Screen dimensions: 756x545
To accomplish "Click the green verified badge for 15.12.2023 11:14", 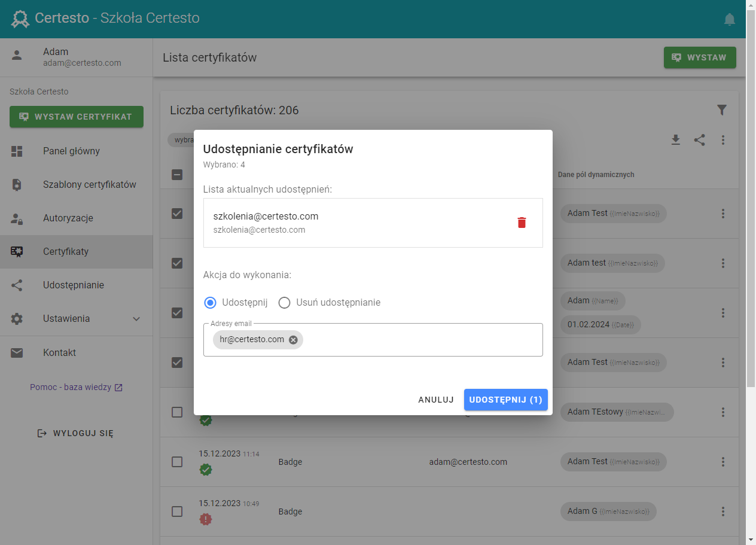I will pos(206,470).
